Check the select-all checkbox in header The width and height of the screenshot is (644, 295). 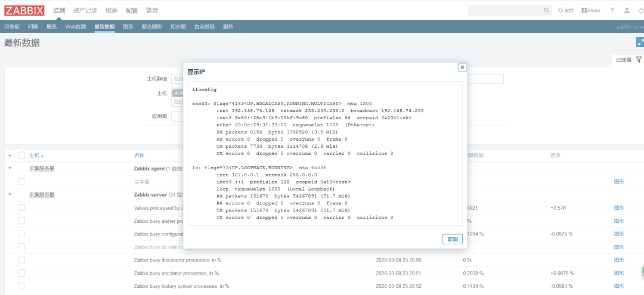tap(22, 156)
